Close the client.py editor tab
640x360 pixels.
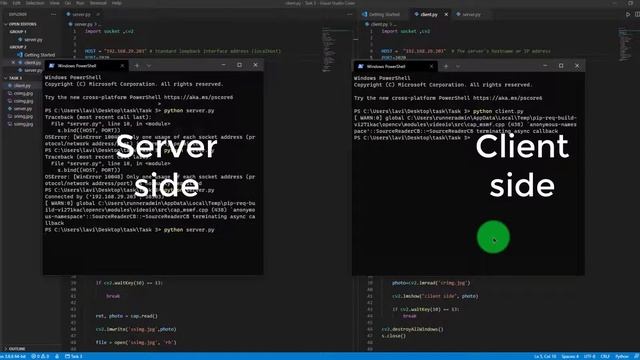pyautogui.click(x=446, y=14)
